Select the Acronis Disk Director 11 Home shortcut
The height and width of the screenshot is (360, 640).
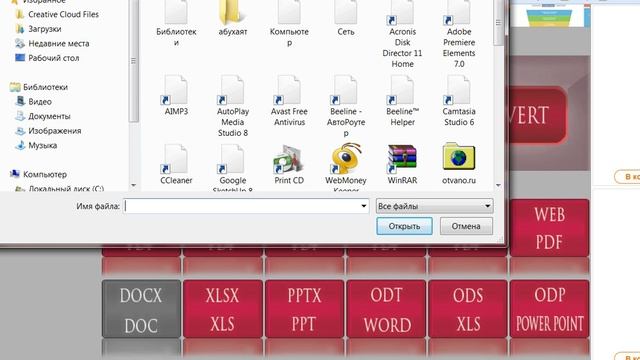point(402,35)
